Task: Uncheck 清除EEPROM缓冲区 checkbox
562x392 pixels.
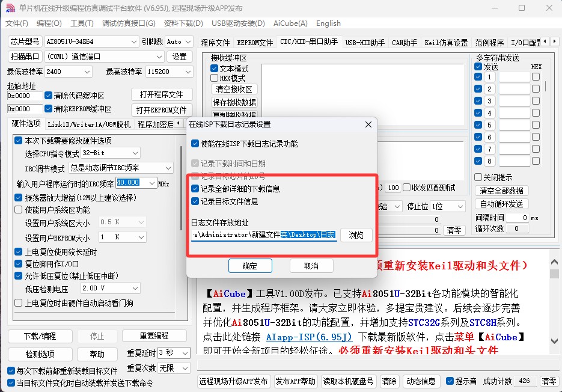Action: (x=49, y=109)
